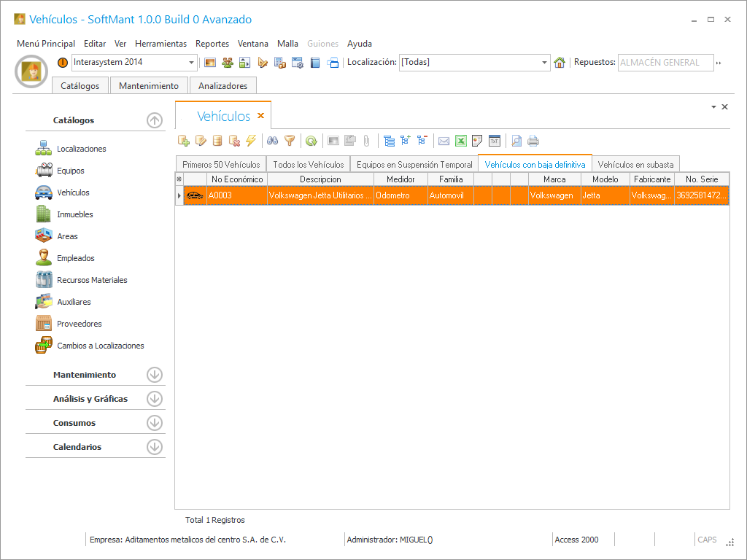Click the green refresh icon

311,141
